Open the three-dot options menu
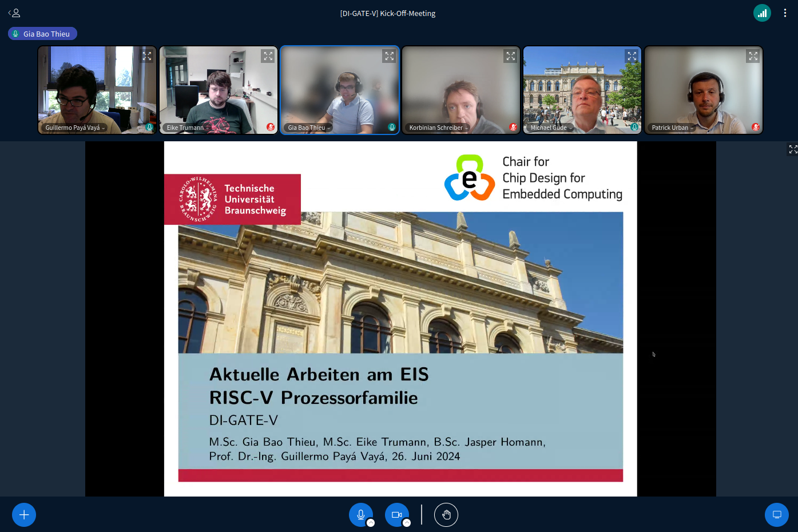798x532 pixels. (785, 13)
